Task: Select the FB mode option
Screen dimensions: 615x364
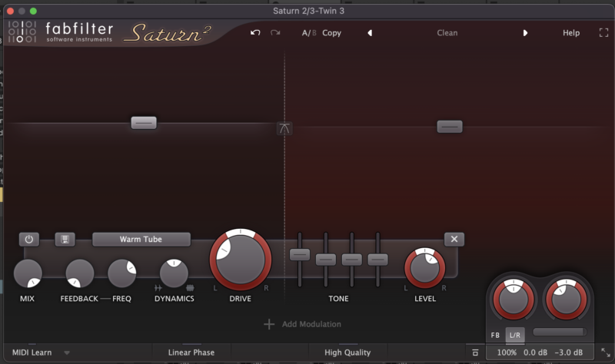Action: (495, 336)
